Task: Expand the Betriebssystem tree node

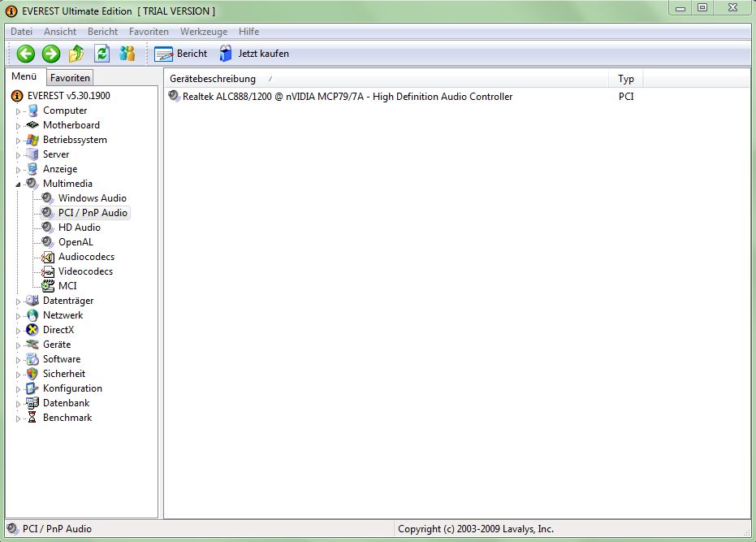Action: pos(19,141)
